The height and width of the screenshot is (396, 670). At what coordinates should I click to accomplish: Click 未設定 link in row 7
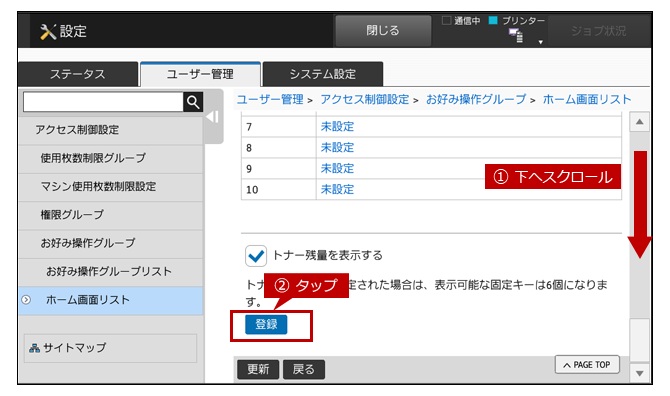[337, 126]
